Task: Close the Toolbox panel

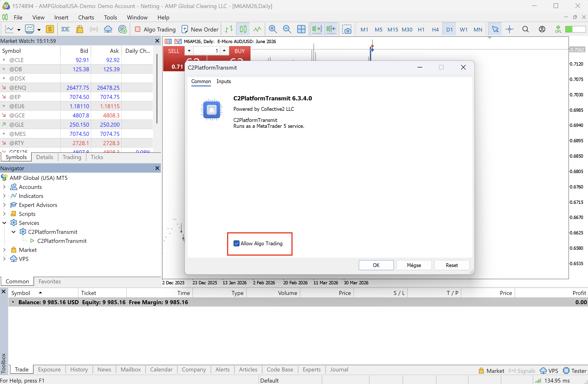Action: tap(4, 291)
